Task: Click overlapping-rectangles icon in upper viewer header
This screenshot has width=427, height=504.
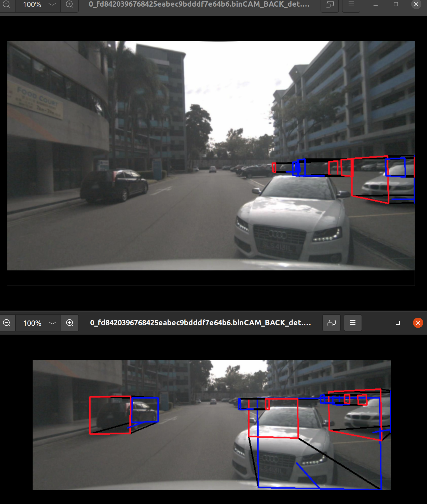Action: tap(329, 4)
